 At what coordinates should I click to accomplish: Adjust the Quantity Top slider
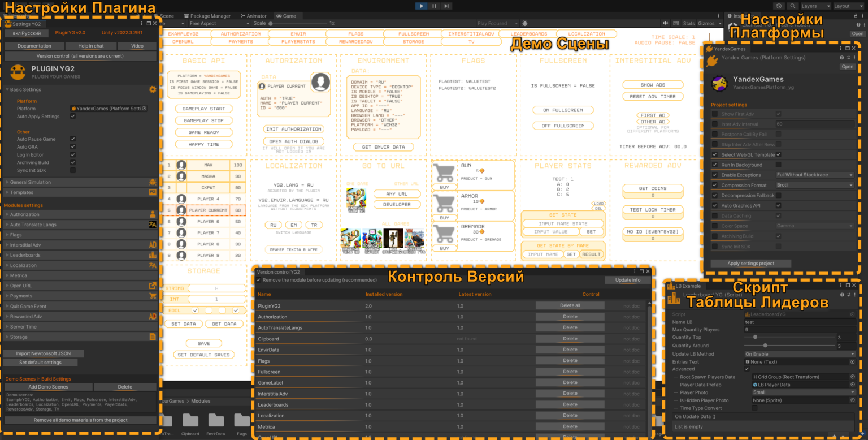(x=790, y=337)
